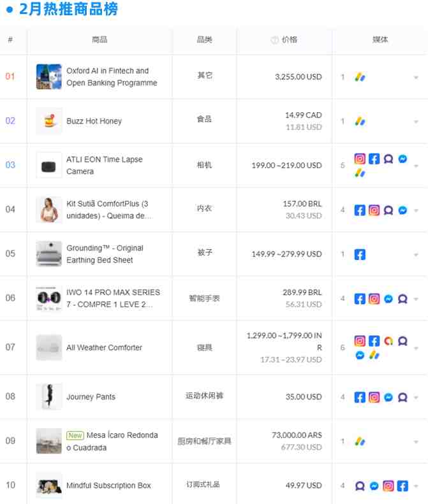The width and height of the screenshot is (428, 504).
Task: Expand media dropdown for Buzz Hot Honey
Action: point(416,122)
